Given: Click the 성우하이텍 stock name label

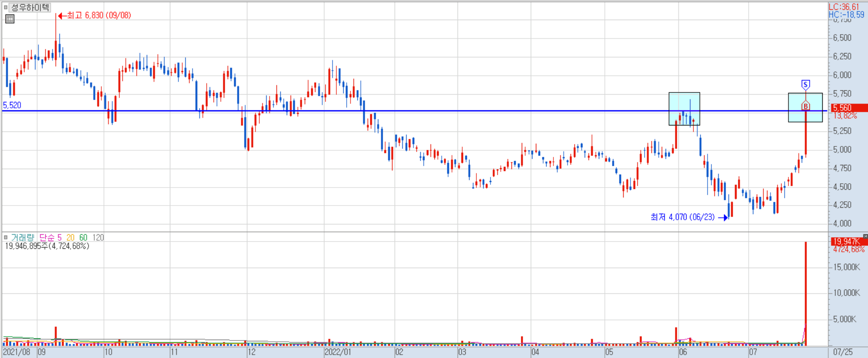Looking at the screenshot, I should (30, 7).
